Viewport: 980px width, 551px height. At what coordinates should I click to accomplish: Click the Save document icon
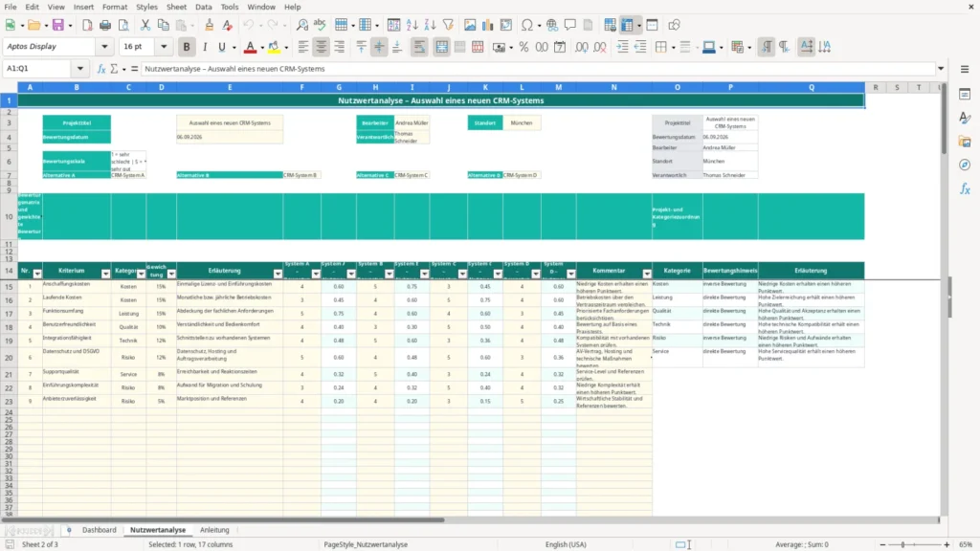point(58,25)
